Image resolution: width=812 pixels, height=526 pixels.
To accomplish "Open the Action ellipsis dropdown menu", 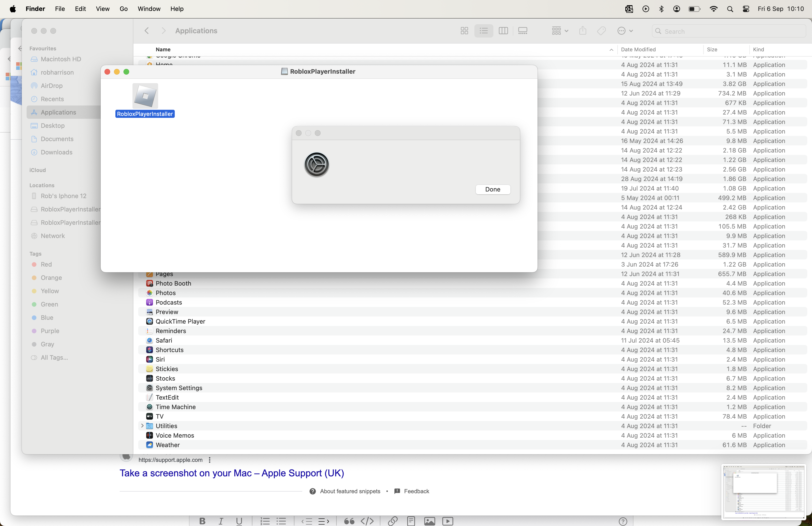I will click(625, 31).
